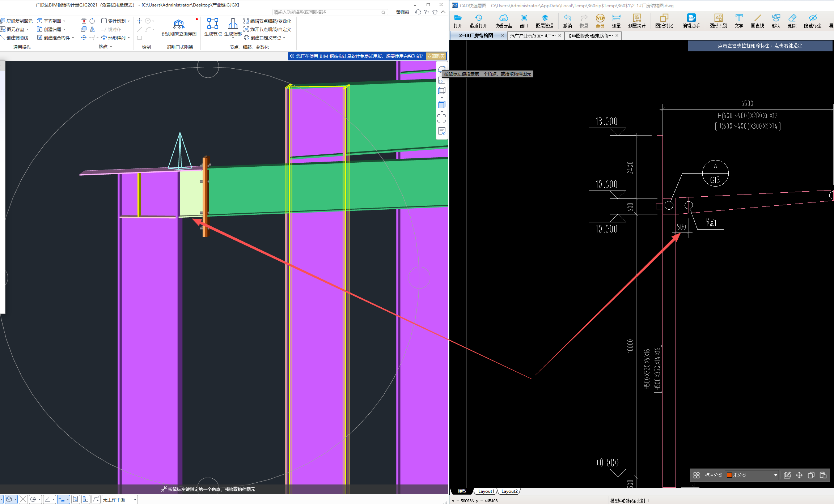Open the 图层管理 layer manager

pyautogui.click(x=545, y=18)
